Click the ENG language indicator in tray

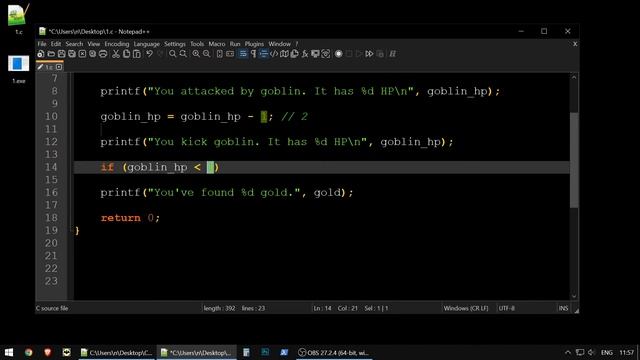click(607, 352)
